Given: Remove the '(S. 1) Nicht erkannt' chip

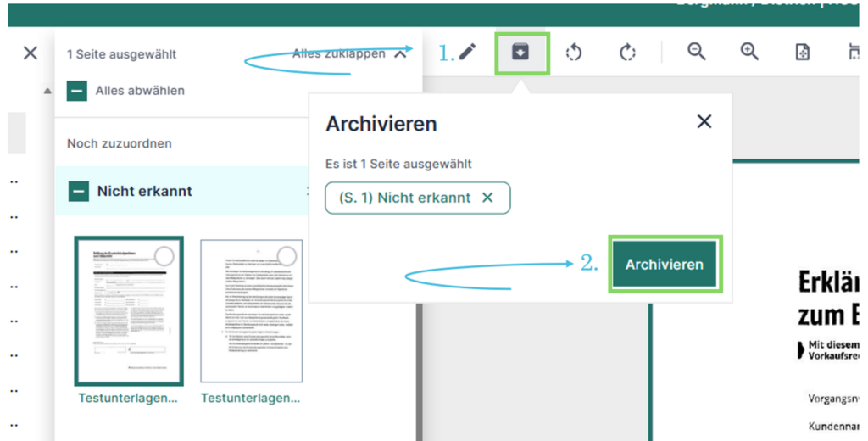Looking at the screenshot, I should pyautogui.click(x=487, y=198).
